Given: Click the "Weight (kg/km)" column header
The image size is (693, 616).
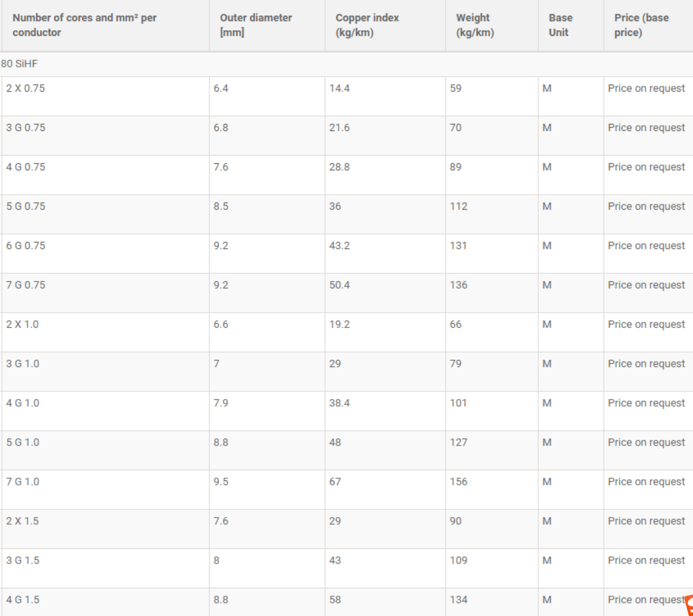Looking at the screenshot, I should click(x=475, y=25).
